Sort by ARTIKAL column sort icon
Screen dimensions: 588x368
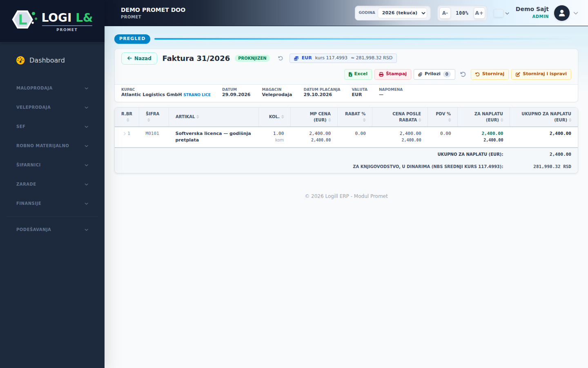coord(198,117)
